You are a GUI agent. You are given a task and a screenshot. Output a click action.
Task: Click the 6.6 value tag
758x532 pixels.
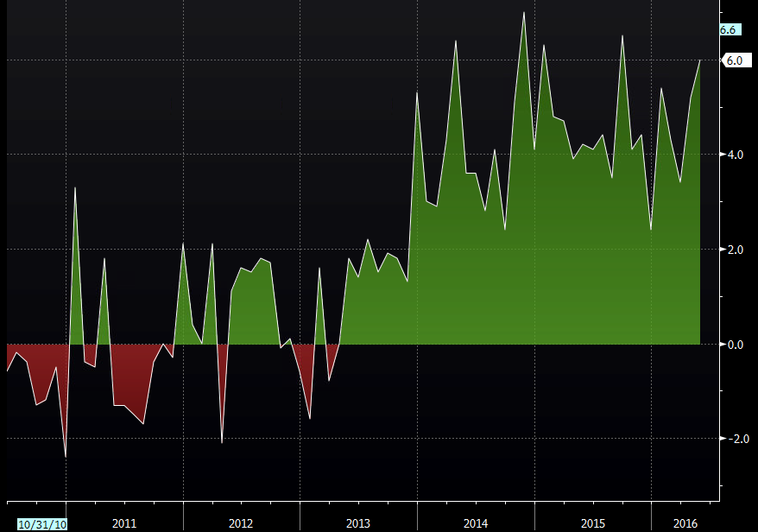coord(730,30)
